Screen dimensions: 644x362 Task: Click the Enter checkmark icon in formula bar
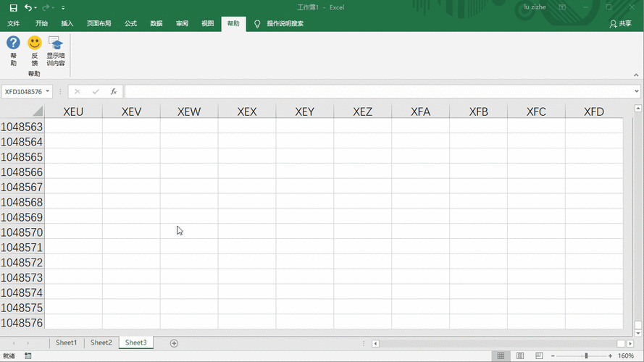pyautogui.click(x=96, y=91)
